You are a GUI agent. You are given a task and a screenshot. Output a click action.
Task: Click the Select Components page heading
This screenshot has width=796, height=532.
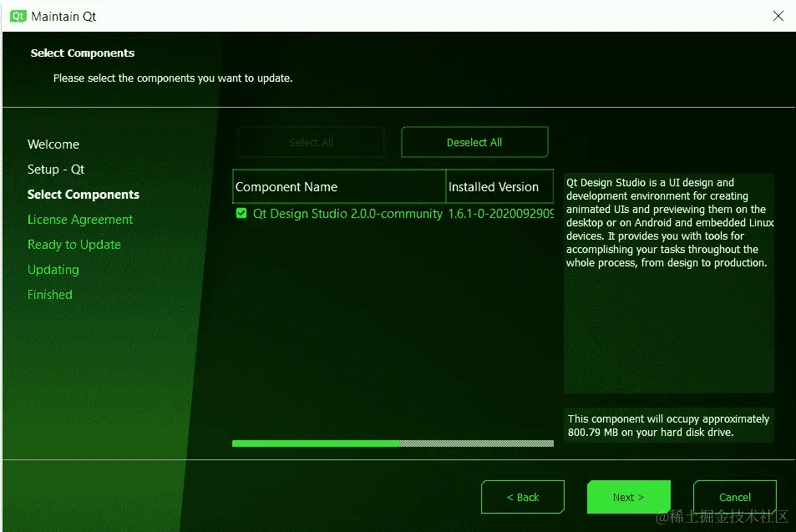click(82, 53)
